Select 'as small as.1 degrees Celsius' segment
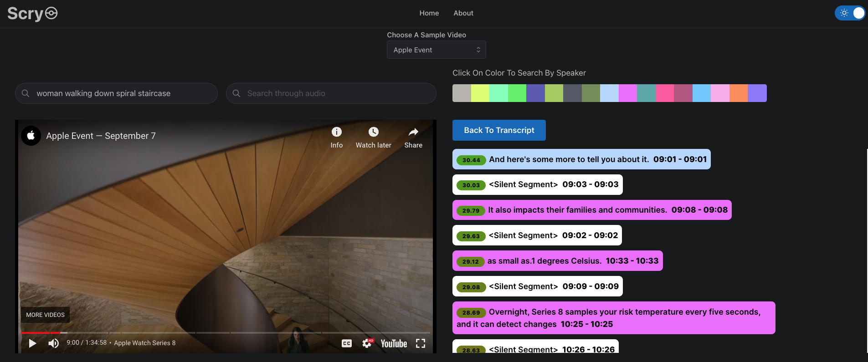The height and width of the screenshot is (362, 868). pos(558,261)
